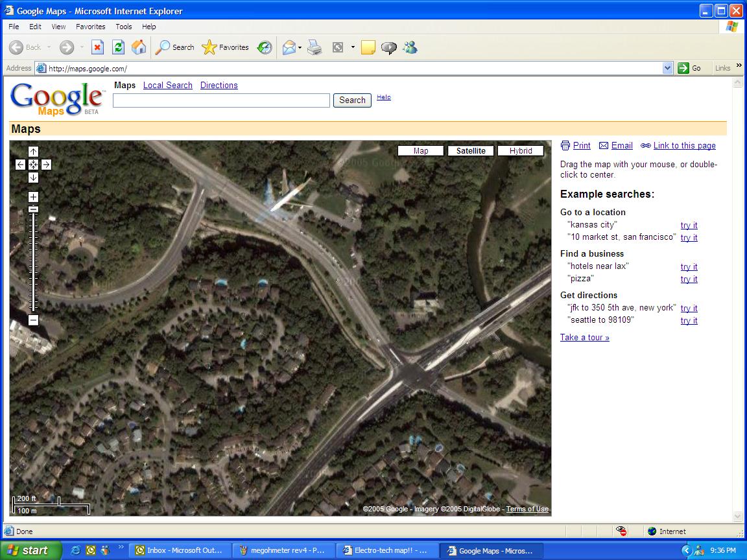Zoom in with the plus button

point(33,196)
